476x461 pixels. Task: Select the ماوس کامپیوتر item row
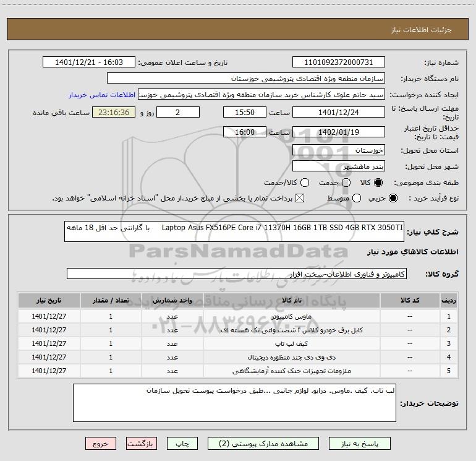point(238,316)
